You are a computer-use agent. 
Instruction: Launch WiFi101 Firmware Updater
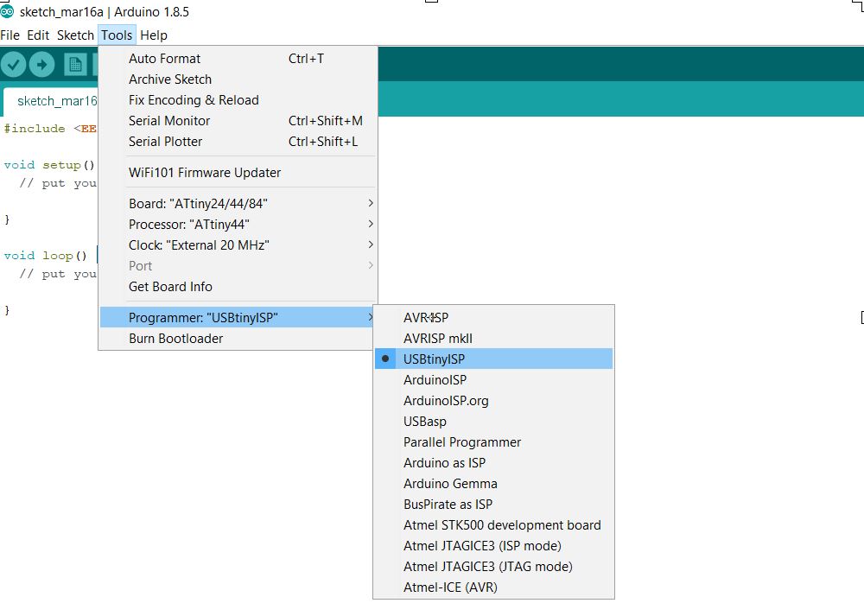[x=238, y=173]
